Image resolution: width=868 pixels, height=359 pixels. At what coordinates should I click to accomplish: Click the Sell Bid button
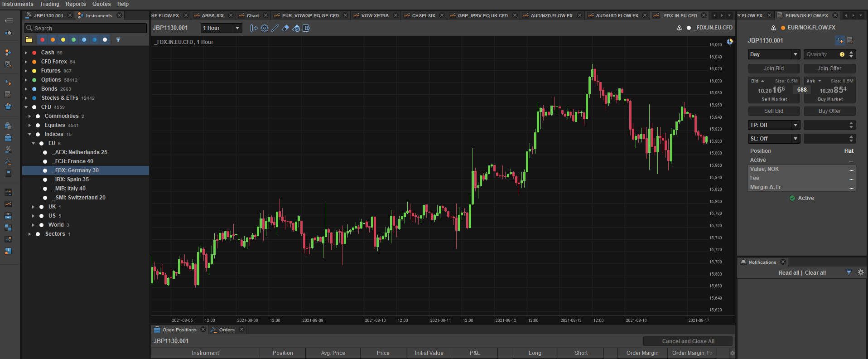coord(774,111)
